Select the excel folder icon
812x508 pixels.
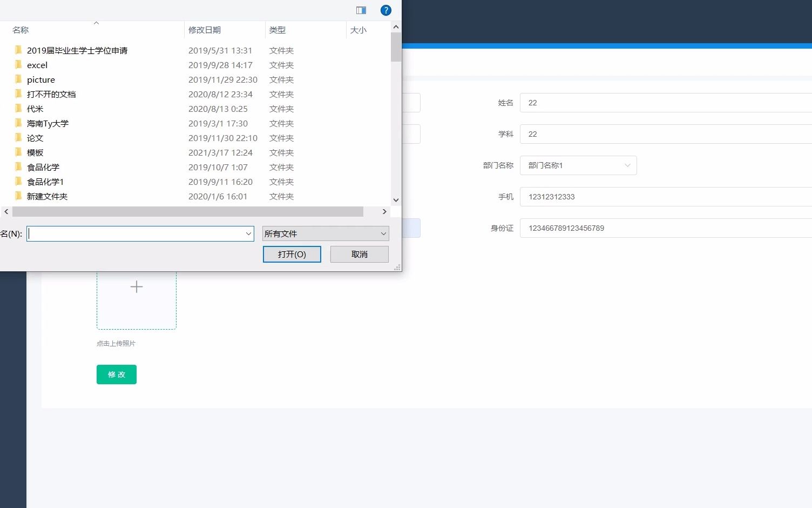pos(18,64)
